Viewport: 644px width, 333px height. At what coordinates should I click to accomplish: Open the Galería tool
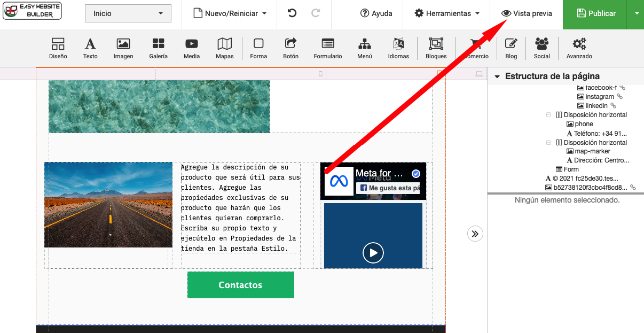point(158,48)
